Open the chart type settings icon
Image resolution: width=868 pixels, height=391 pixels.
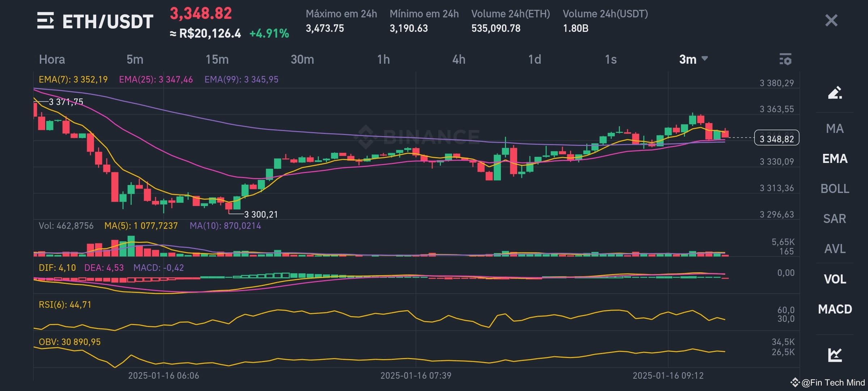click(x=785, y=59)
